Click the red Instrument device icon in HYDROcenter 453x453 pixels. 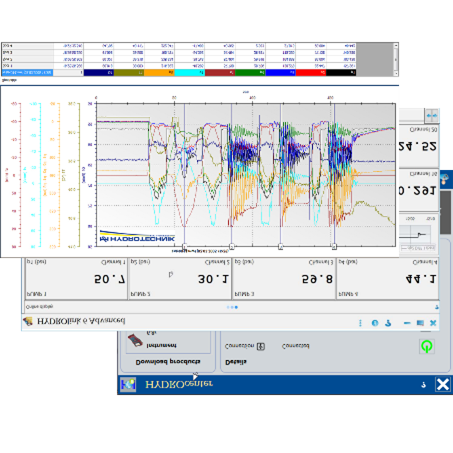135,340
